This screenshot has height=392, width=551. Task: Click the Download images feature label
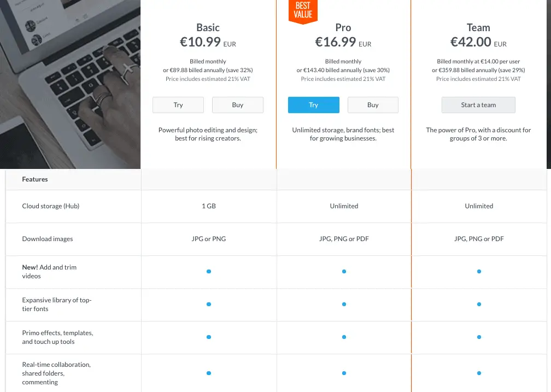(x=48, y=239)
